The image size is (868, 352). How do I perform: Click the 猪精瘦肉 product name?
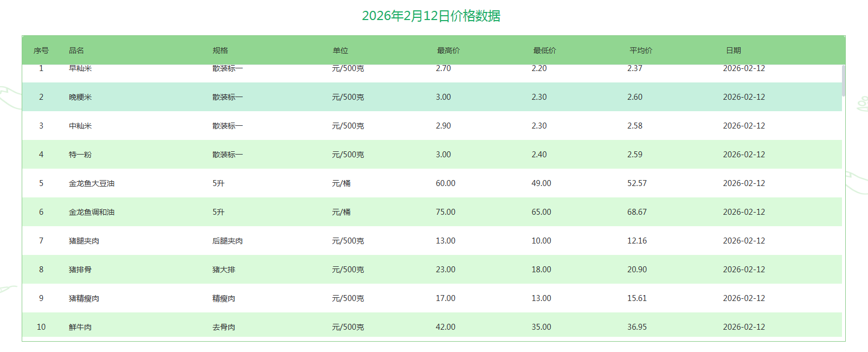click(x=84, y=298)
